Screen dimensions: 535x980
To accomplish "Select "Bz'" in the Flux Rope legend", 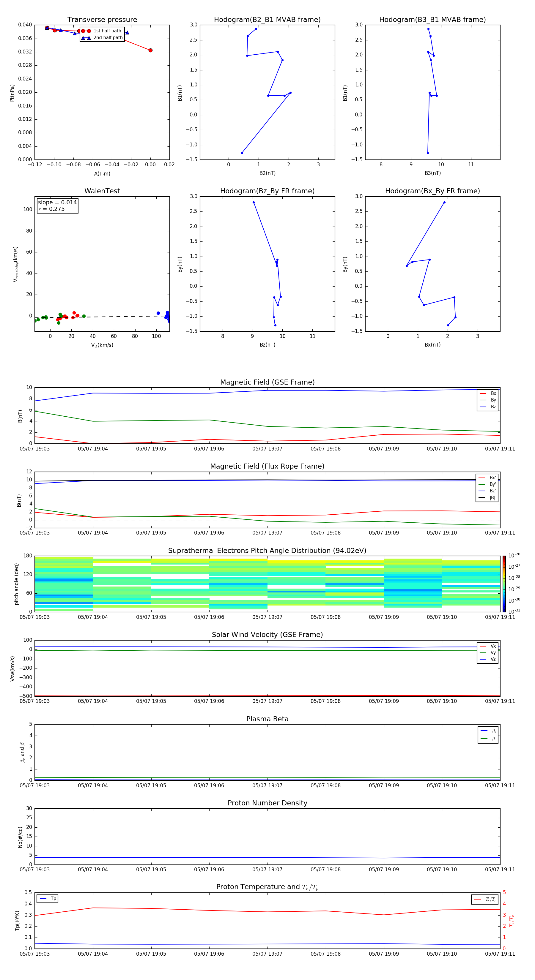I will (x=493, y=491).
